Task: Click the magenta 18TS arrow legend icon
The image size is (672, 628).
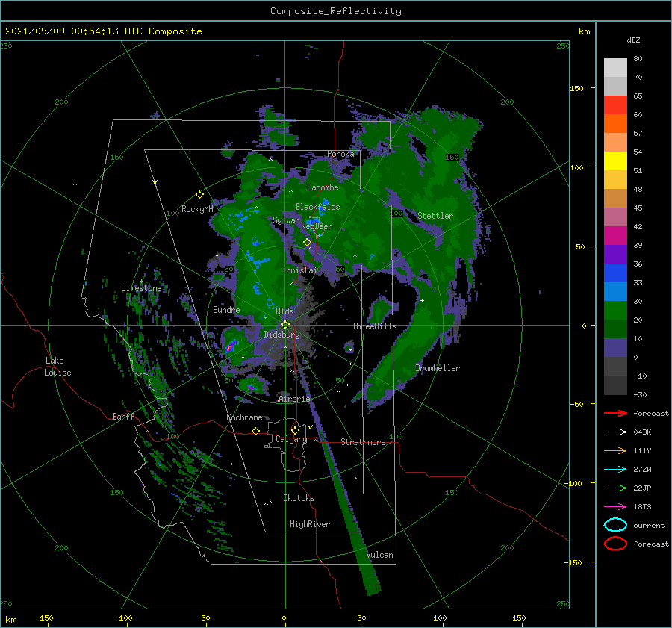Action: pos(615,507)
